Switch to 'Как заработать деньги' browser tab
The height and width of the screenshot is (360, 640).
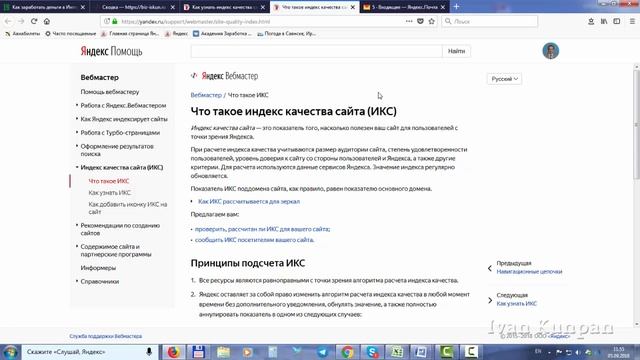44,7
